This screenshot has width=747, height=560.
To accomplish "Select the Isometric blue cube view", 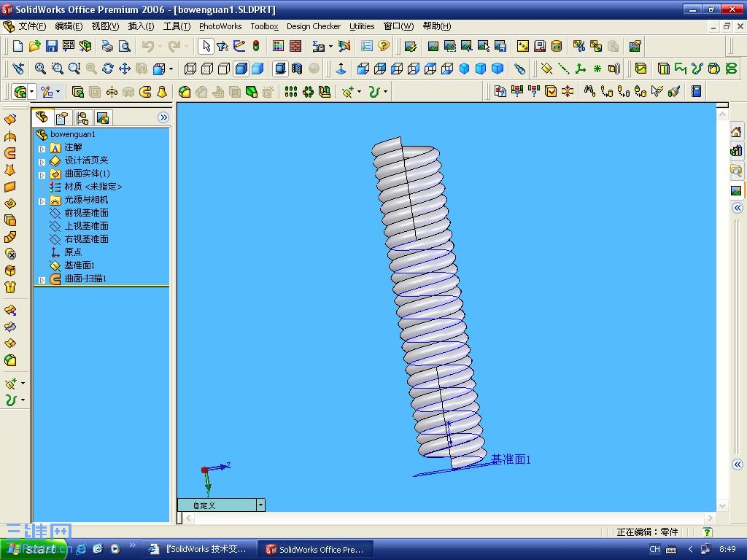I will coord(464,69).
